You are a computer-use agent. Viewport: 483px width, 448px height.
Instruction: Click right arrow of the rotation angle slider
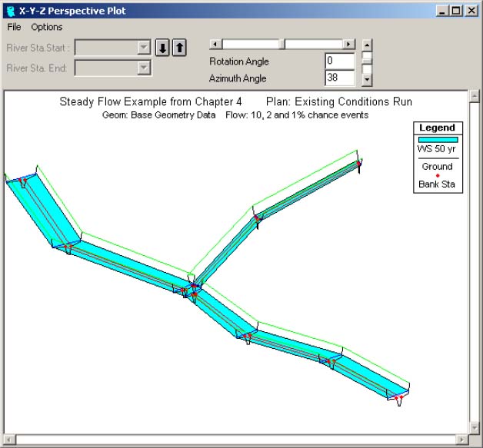349,45
